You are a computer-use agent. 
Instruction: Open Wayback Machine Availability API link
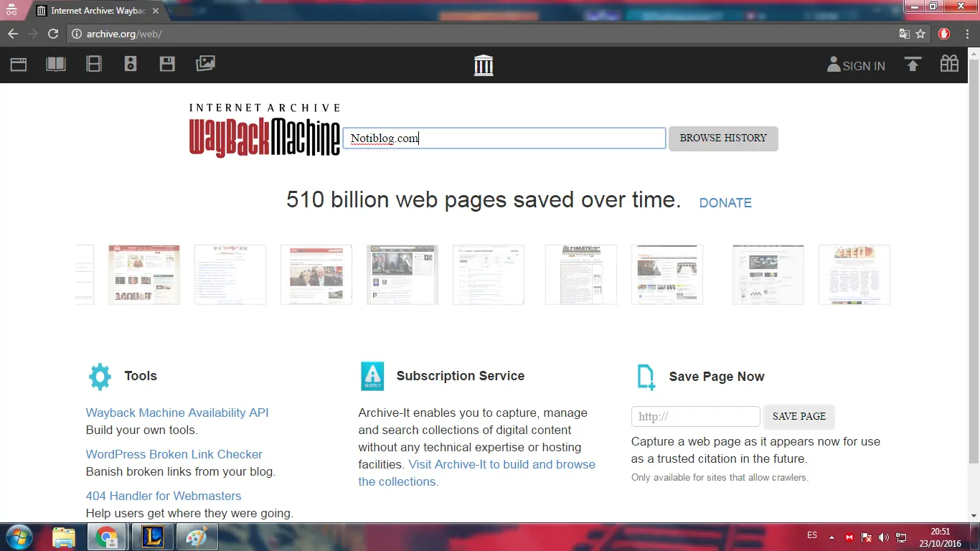tap(177, 413)
